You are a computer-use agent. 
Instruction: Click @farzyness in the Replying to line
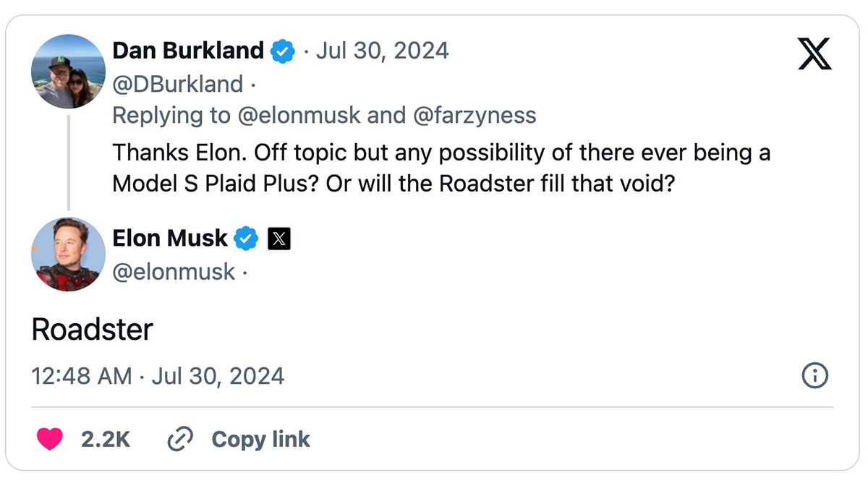click(x=475, y=116)
